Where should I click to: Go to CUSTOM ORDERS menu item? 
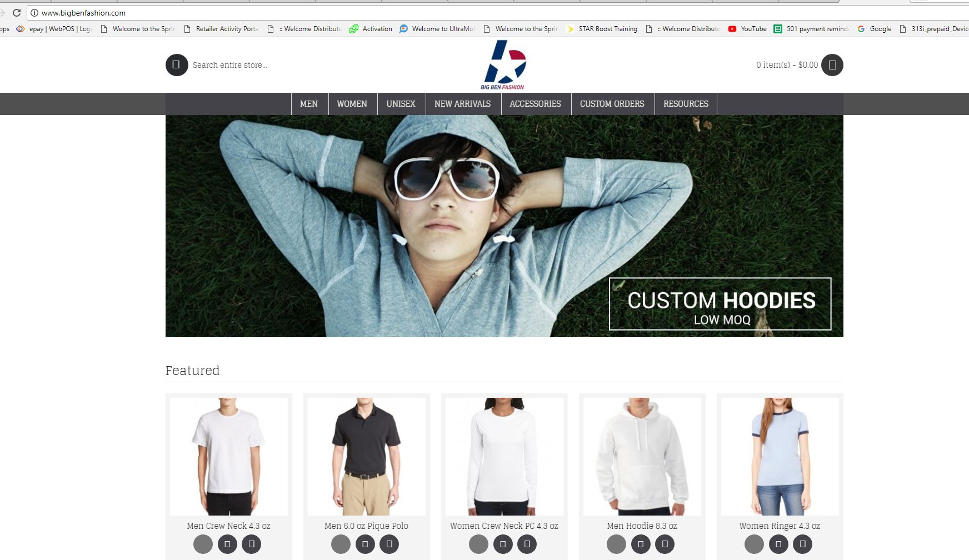point(612,104)
